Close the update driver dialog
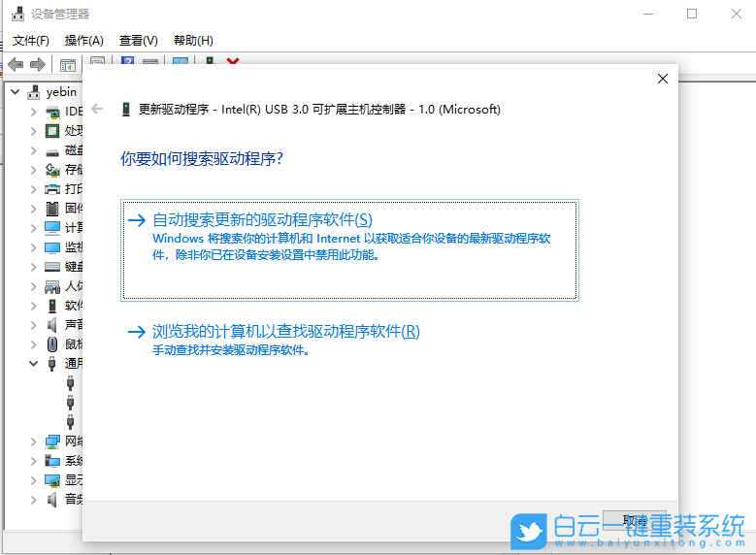 (663, 79)
